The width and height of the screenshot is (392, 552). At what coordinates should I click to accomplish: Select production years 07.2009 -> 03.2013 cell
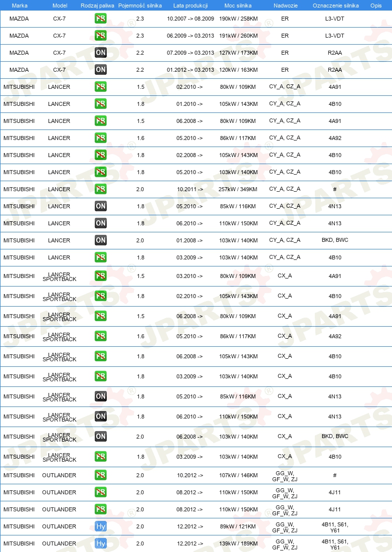click(190, 53)
